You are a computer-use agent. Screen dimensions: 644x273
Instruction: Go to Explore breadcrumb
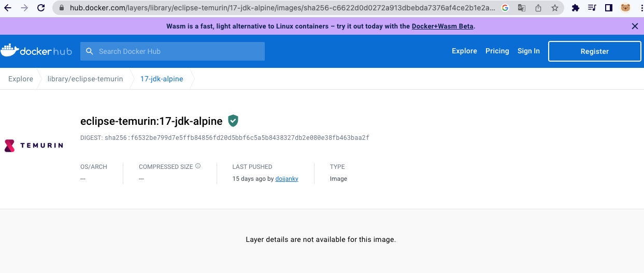21,79
